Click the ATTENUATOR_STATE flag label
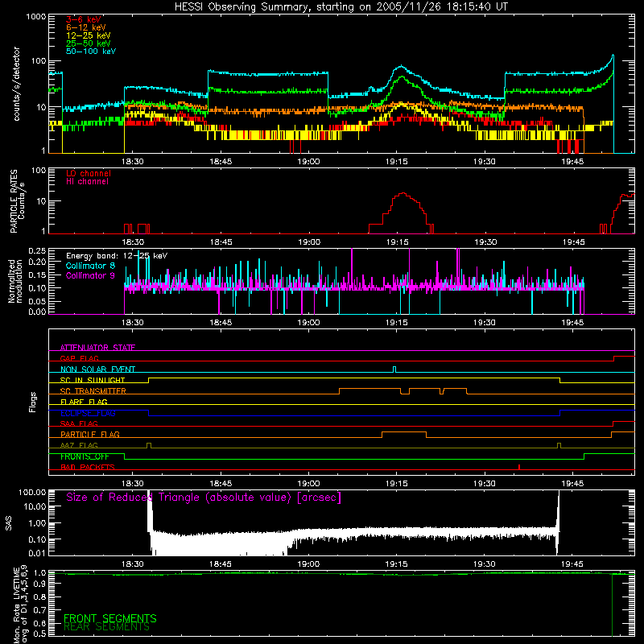This screenshot has width=644, height=644. (97, 348)
